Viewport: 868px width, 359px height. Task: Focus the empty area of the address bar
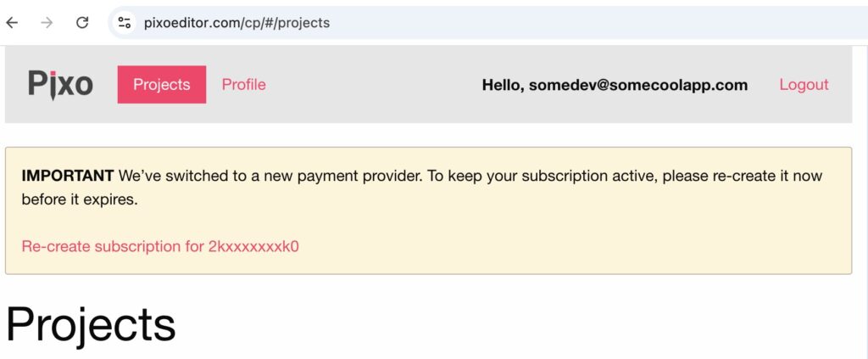[593, 23]
